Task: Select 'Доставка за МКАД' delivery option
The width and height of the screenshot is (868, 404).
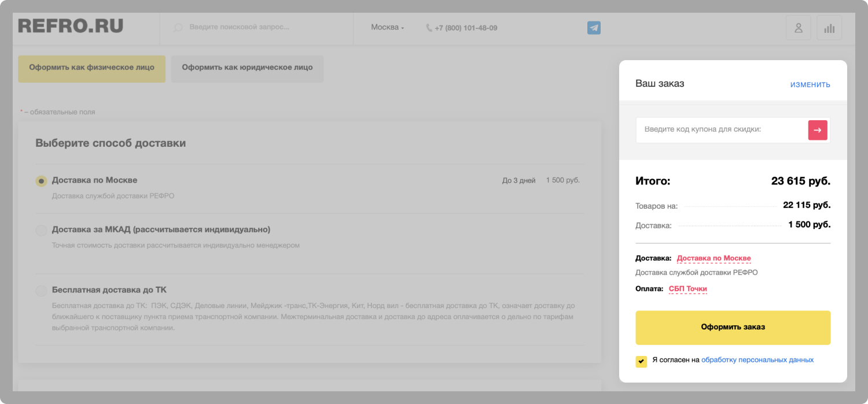Action: coord(41,230)
